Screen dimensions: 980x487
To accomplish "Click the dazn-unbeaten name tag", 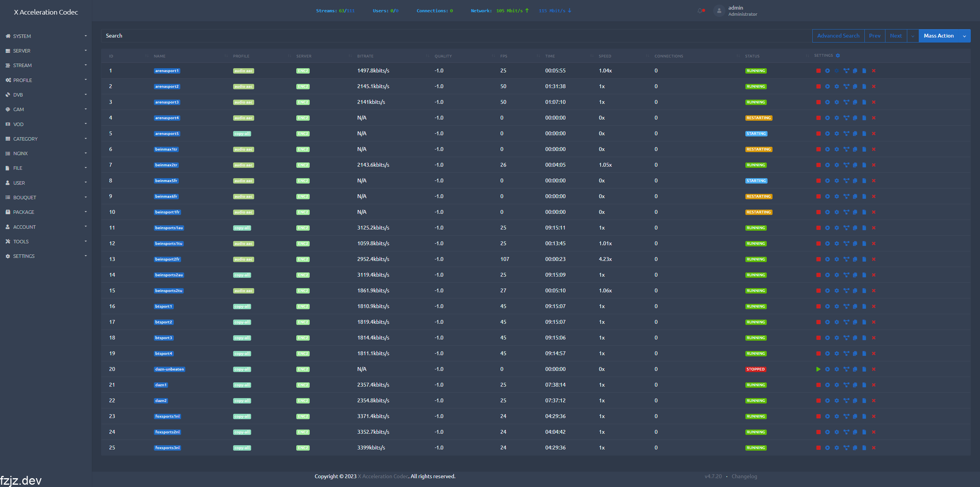I will pyautogui.click(x=170, y=369).
